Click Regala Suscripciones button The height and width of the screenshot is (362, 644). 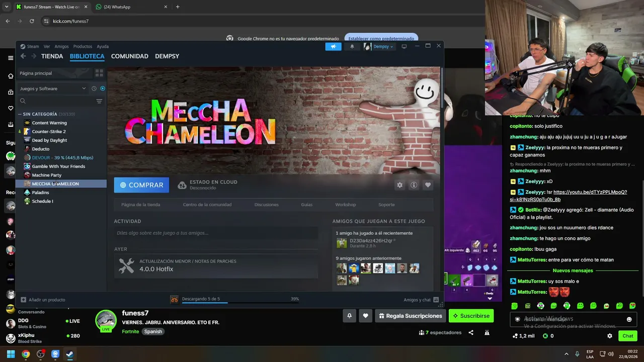[411, 316]
